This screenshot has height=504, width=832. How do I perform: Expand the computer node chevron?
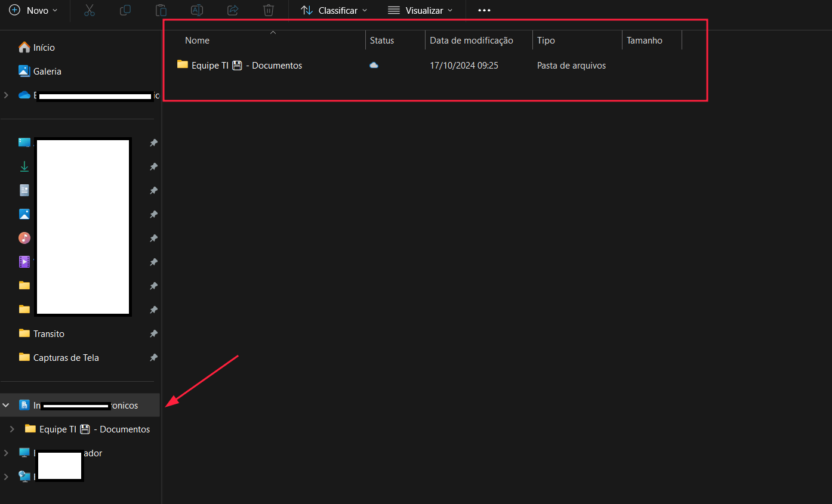coord(6,453)
